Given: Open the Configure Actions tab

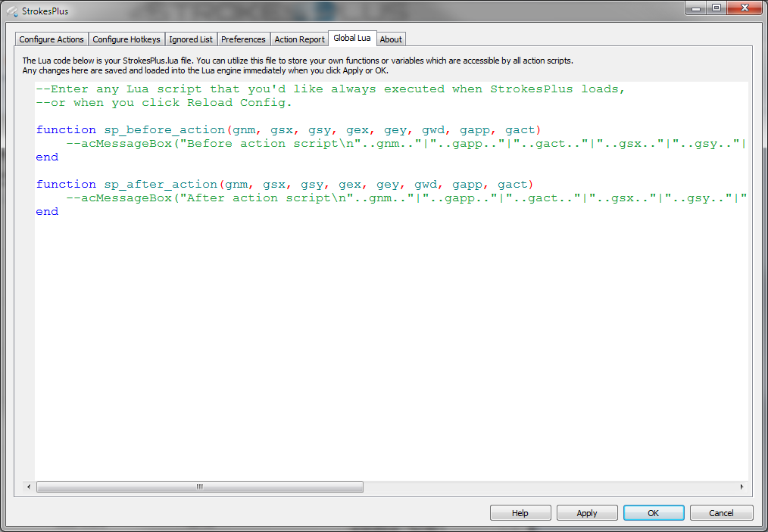Looking at the screenshot, I should [x=52, y=39].
